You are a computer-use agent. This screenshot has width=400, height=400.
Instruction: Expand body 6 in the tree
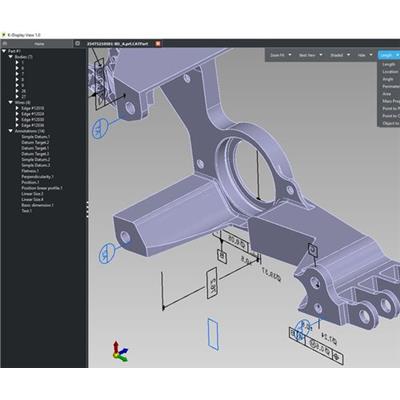click(x=17, y=68)
